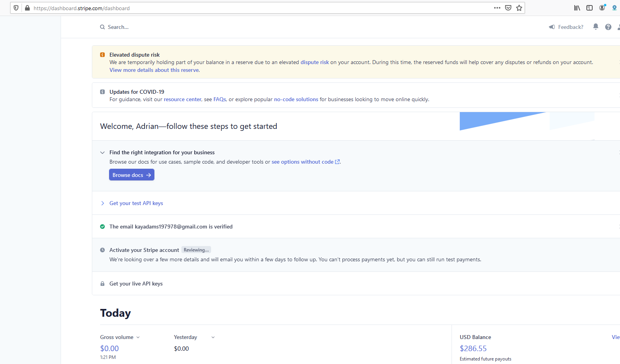Open see options without code link
This screenshot has height=364, width=620.
(x=306, y=162)
